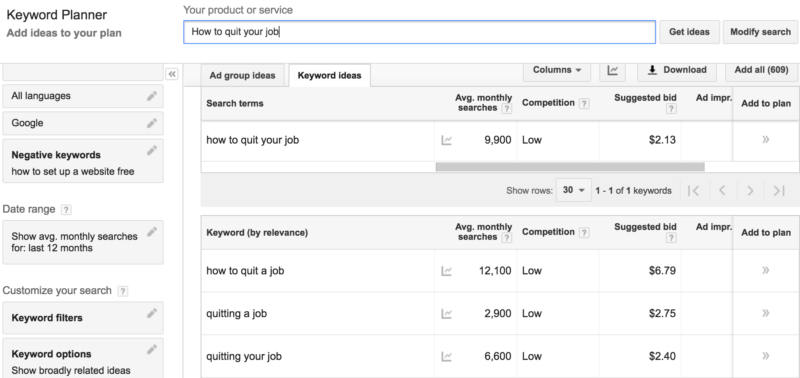Show trend chart for 'how to quit your job'

(x=446, y=140)
